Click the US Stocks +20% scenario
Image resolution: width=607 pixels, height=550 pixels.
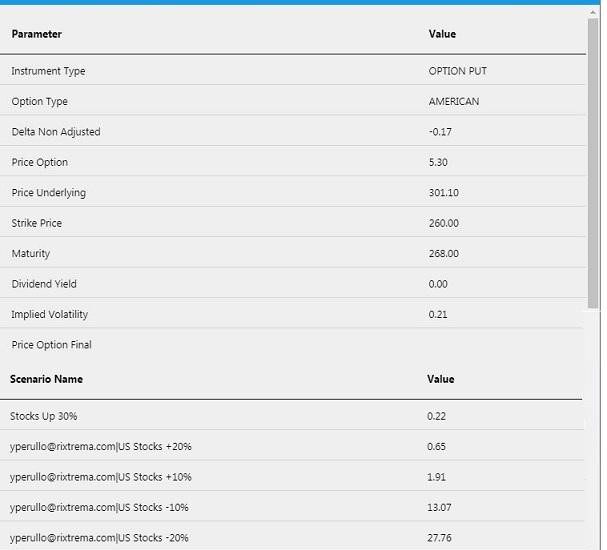click(x=100, y=446)
